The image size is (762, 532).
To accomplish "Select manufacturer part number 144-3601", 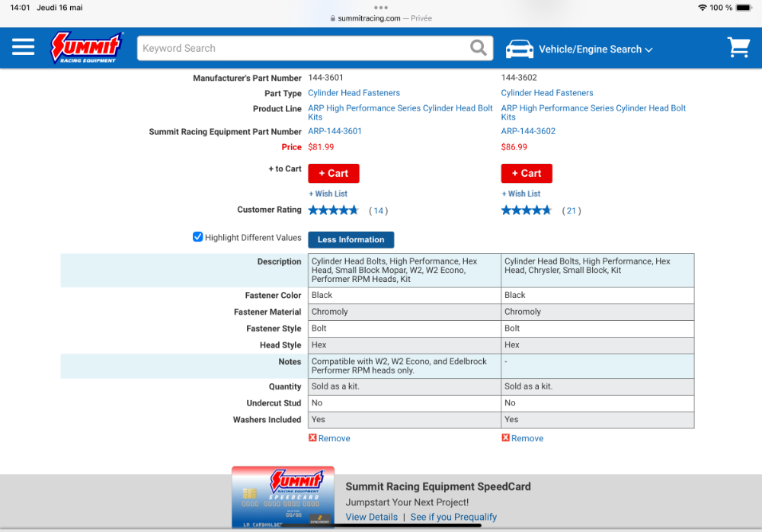I will point(325,77).
